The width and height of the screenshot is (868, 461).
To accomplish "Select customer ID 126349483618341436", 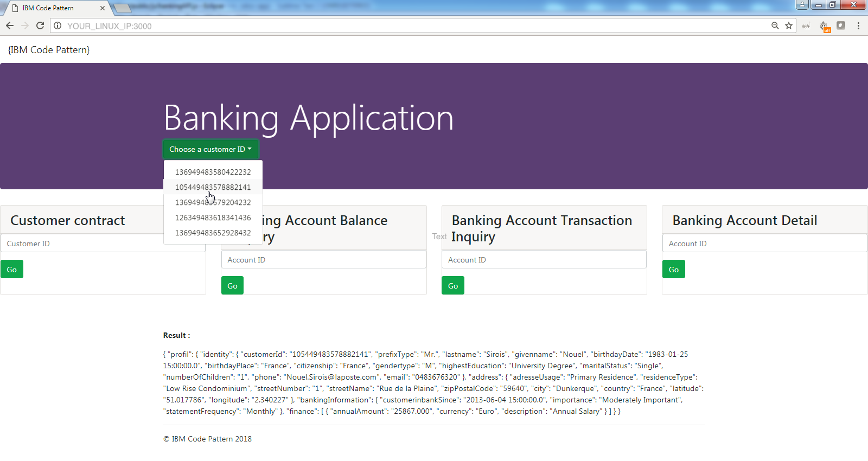I will 213,217.
